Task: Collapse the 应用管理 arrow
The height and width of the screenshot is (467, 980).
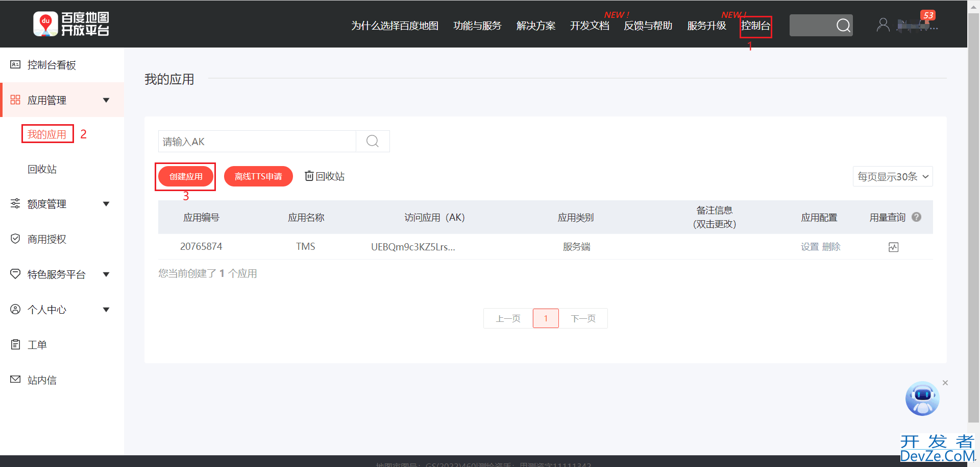Action: coord(106,100)
